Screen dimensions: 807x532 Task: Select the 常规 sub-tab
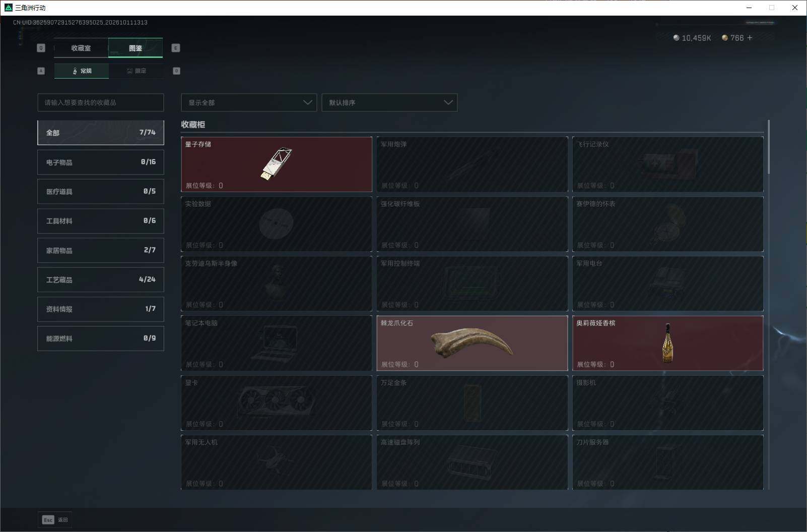[82, 71]
